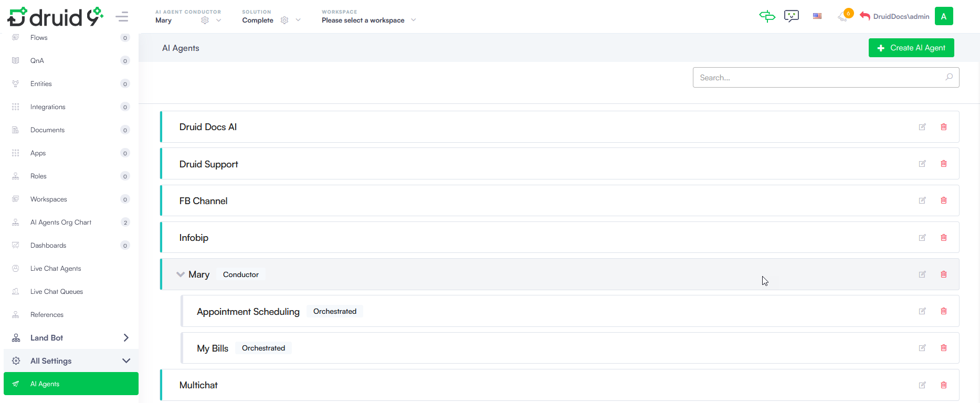Image resolution: width=980 pixels, height=403 pixels.
Task: Collapse the Mary conductor agent row
Action: click(x=181, y=274)
